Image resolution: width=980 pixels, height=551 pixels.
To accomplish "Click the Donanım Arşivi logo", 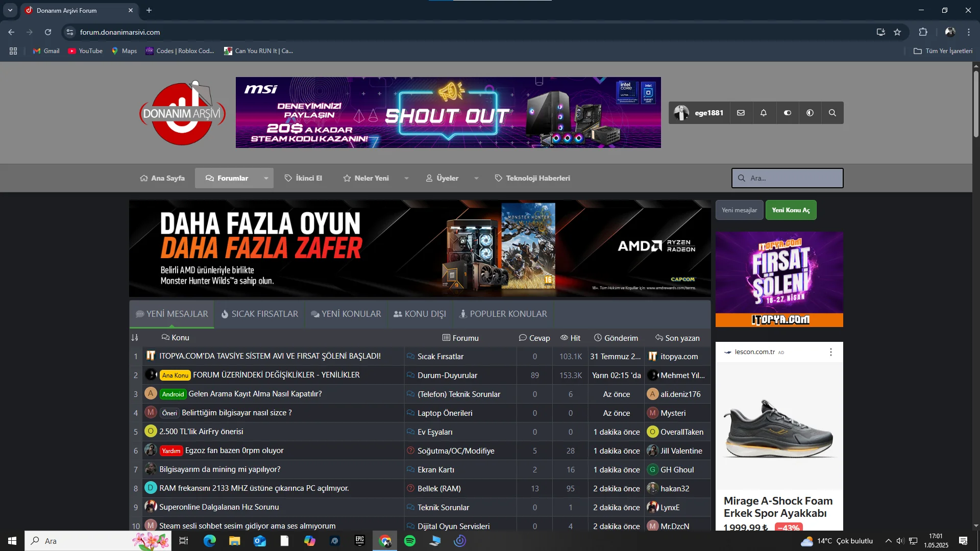I will pyautogui.click(x=182, y=113).
